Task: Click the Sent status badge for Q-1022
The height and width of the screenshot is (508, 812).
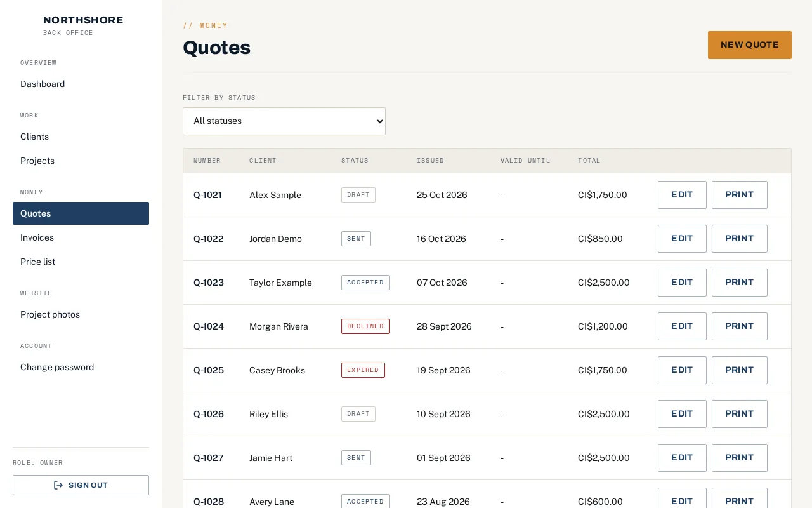Action: coord(356,239)
